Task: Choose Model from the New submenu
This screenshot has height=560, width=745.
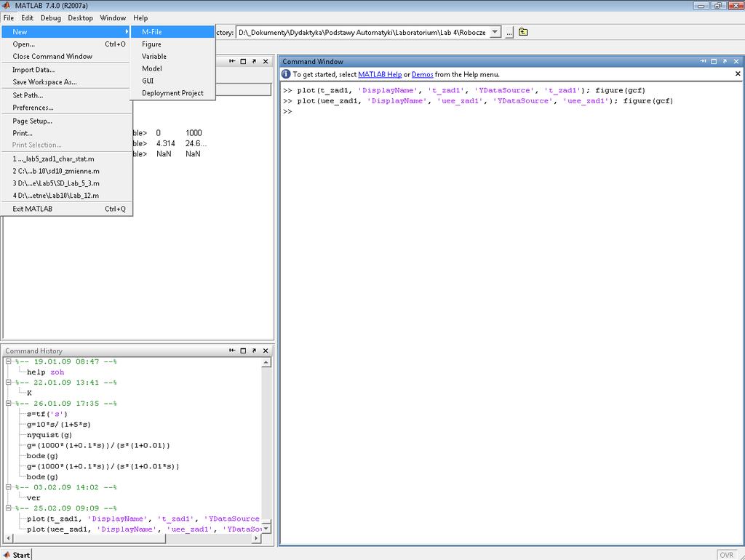Action: tap(173, 69)
